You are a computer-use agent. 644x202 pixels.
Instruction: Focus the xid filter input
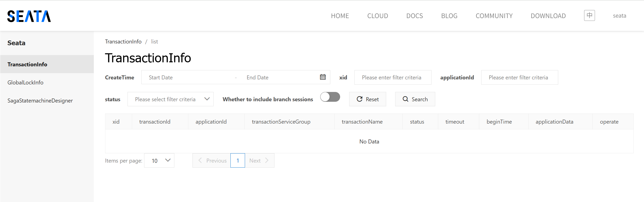click(393, 77)
